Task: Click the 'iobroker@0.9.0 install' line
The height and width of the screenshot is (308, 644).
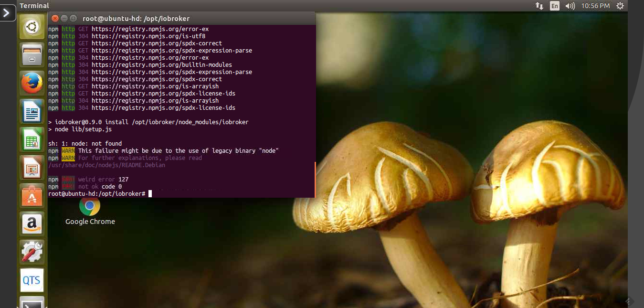Action: 148,122
